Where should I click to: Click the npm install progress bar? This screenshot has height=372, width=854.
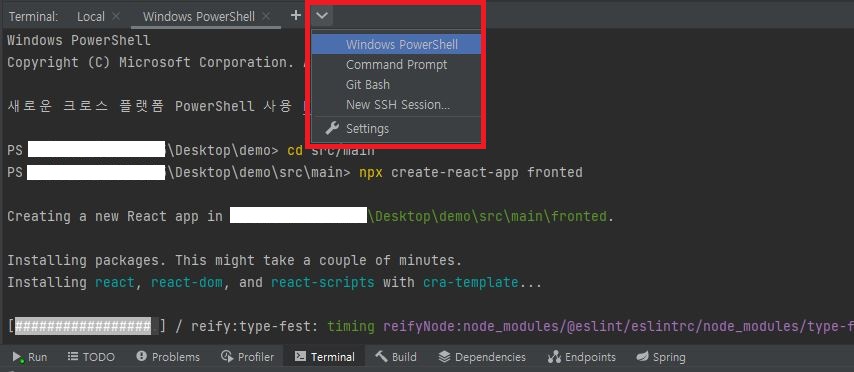coord(87,326)
